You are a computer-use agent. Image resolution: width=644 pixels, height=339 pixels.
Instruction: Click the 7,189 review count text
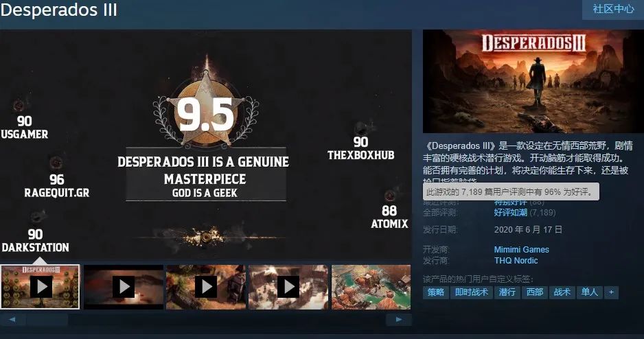pos(542,213)
